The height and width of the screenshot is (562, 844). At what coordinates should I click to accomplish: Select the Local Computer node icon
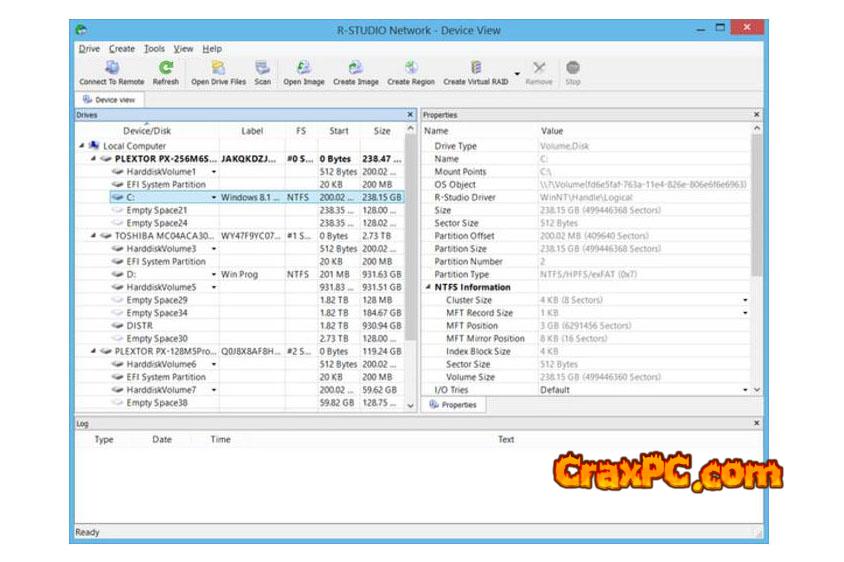point(94,145)
